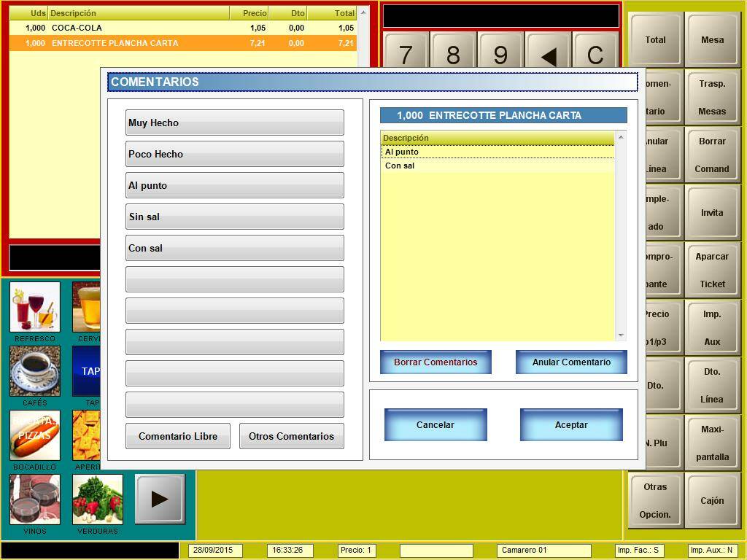The height and width of the screenshot is (560, 747).
Task: Open Comentario Libre for free text
Action: pos(178,436)
